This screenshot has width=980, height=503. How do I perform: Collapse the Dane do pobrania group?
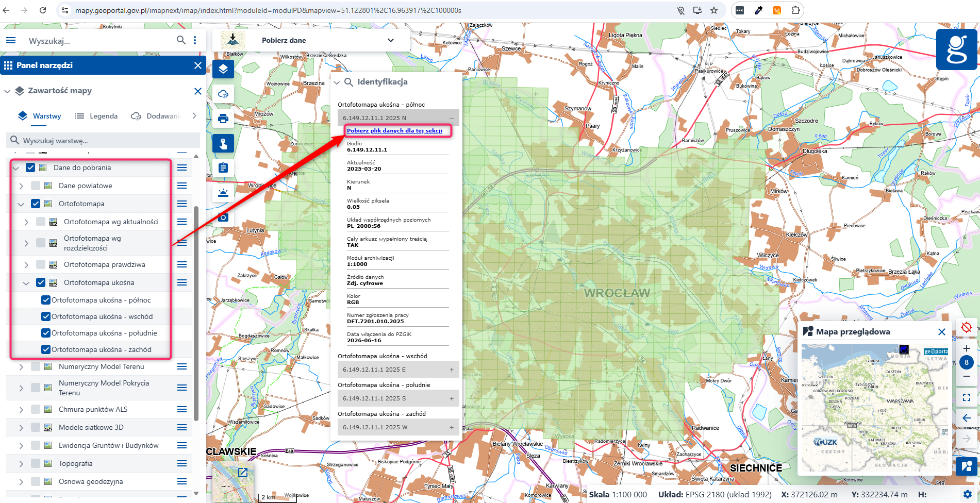click(16, 168)
